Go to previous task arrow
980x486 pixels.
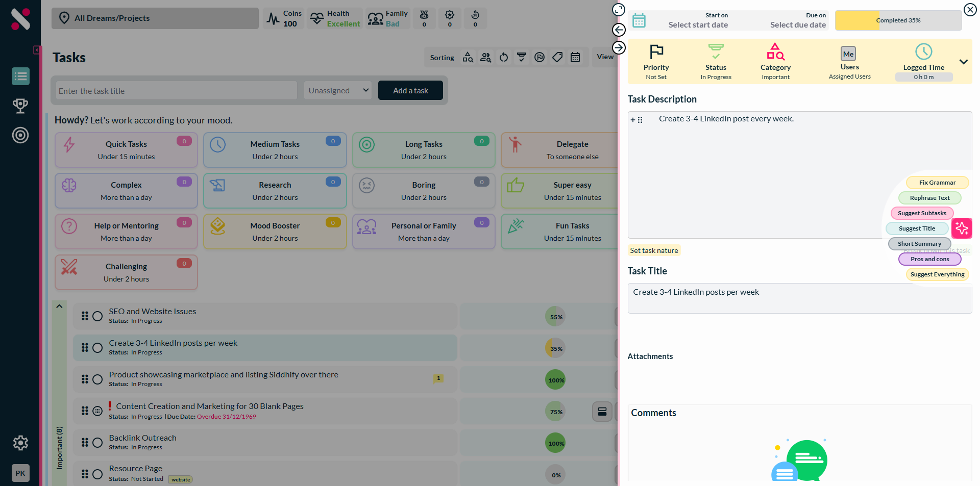[619, 30]
